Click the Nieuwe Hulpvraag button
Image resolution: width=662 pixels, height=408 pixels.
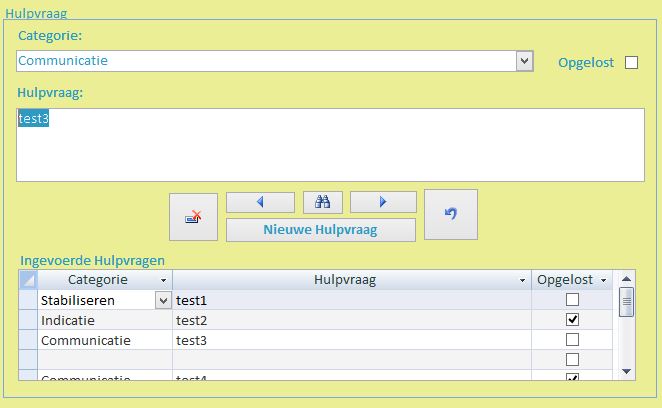[x=321, y=230]
